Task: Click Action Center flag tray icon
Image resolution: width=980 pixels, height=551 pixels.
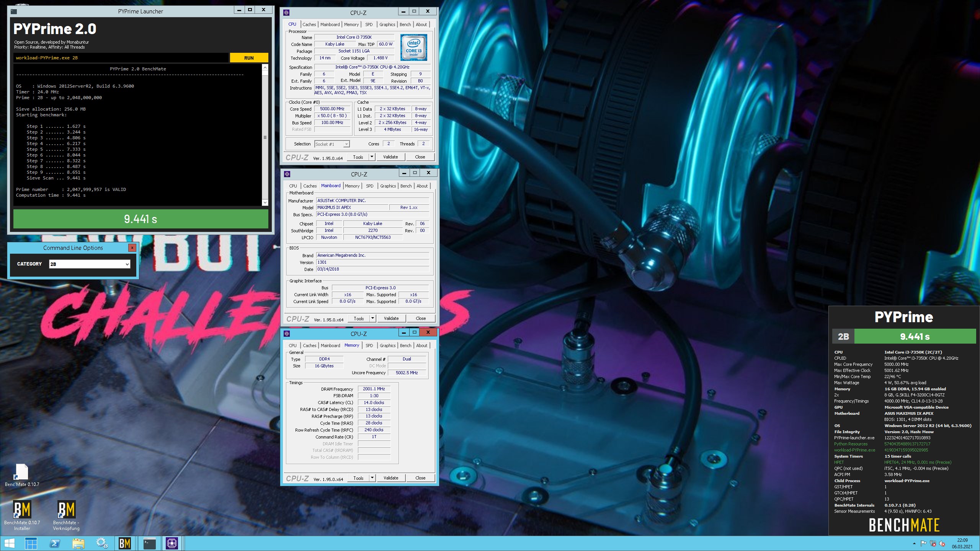Action: pyautogui.click(x=924, y=543)
